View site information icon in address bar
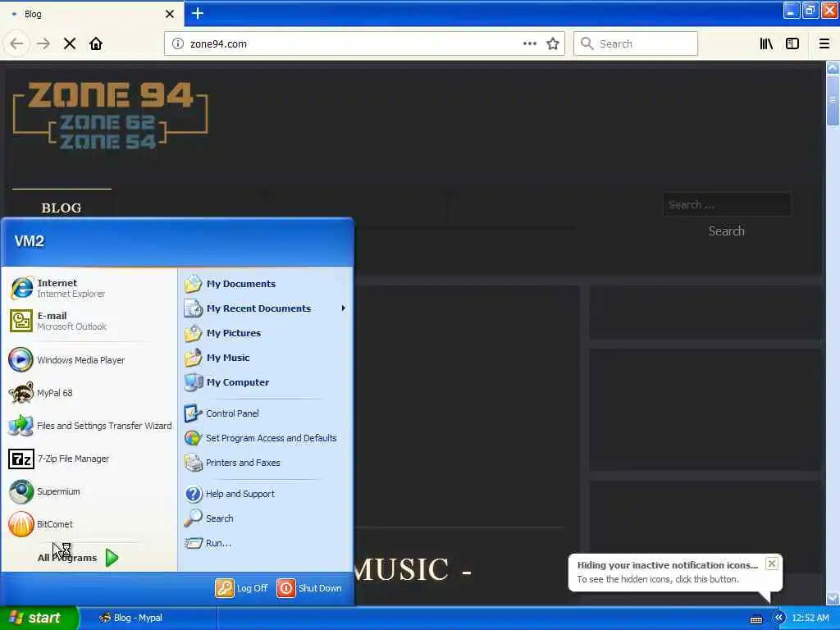Screen dimensions: 840x630 tap(178, 44)
